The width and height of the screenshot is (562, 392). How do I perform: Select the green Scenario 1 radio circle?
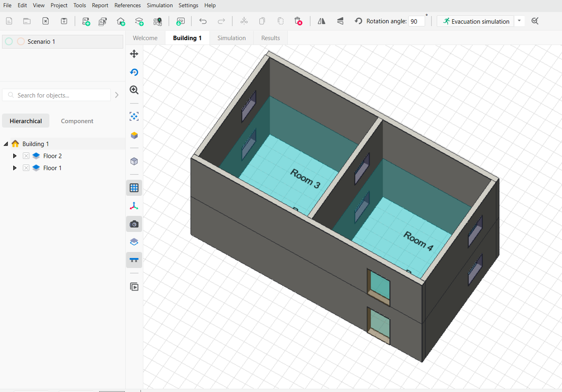[9, 42]
